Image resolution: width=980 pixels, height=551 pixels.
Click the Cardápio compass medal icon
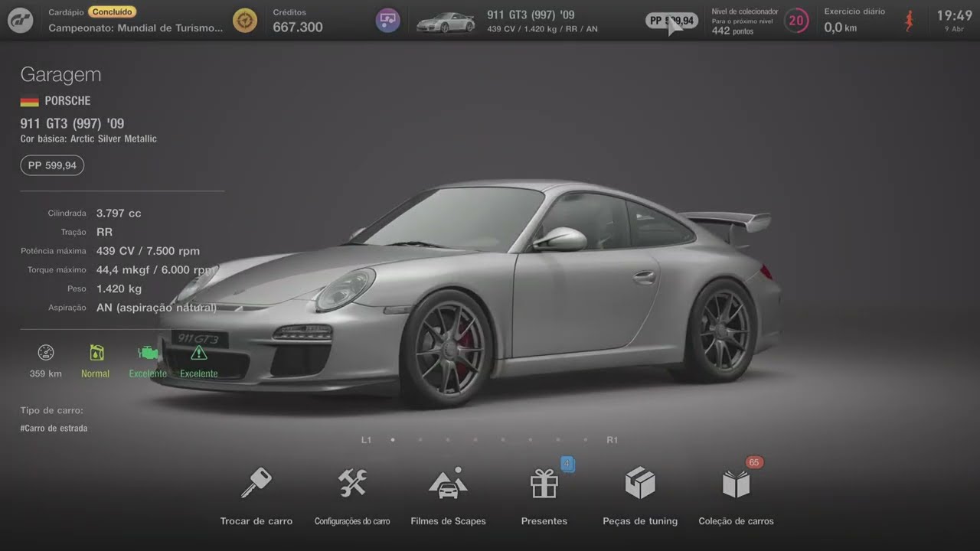pyautogui.click(x=245, y=21)
